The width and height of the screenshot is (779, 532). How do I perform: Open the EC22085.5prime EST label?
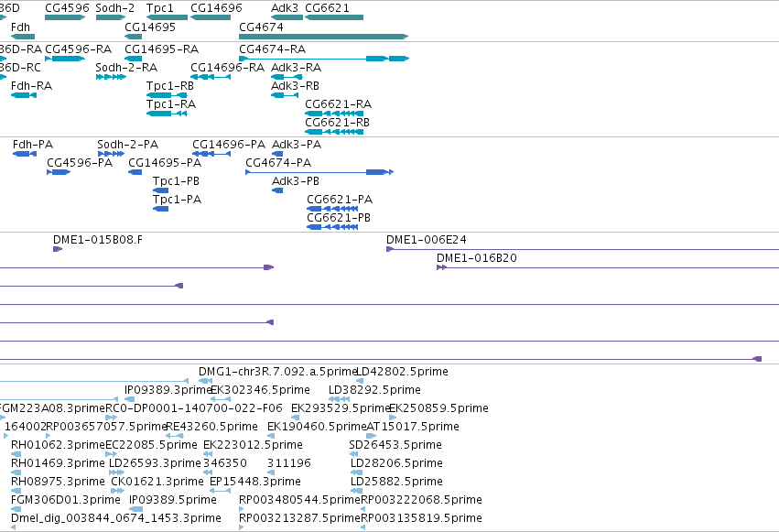point(152,445)
